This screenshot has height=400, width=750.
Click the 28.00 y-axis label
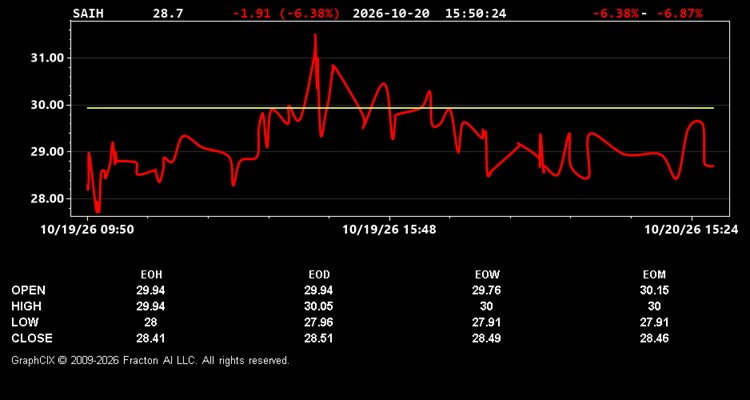pyautogui.click(x=47, y=199)
